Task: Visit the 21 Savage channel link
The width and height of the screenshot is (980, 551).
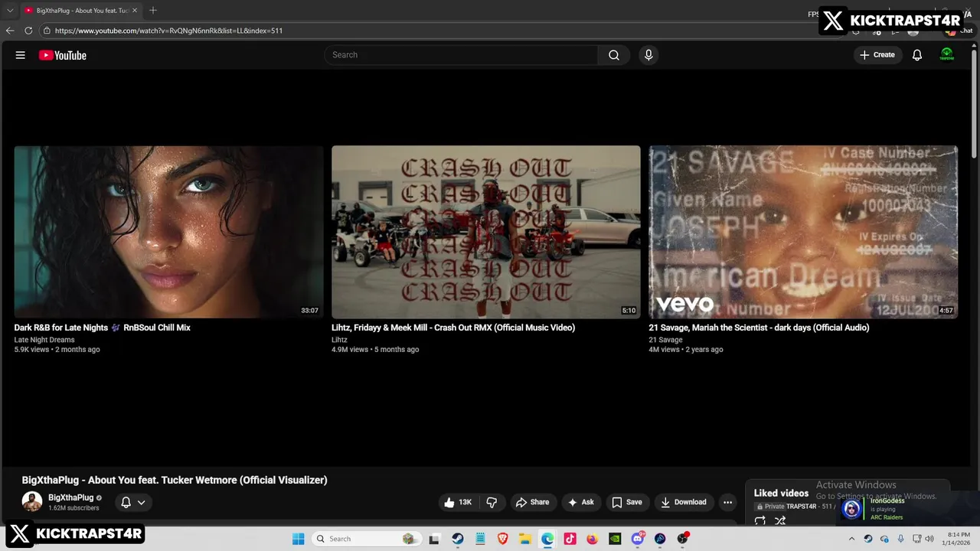Action: click(x=665, y=340)
